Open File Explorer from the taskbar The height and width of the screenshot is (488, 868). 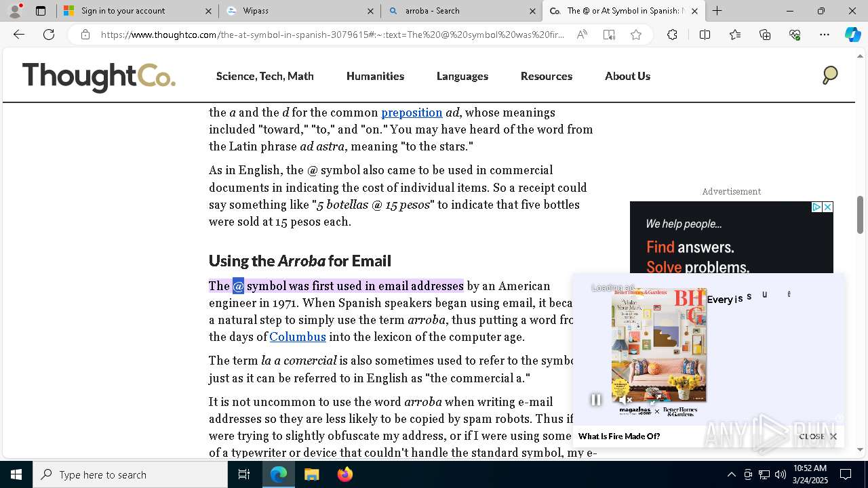pyautogui.click(x=311, y=474)
